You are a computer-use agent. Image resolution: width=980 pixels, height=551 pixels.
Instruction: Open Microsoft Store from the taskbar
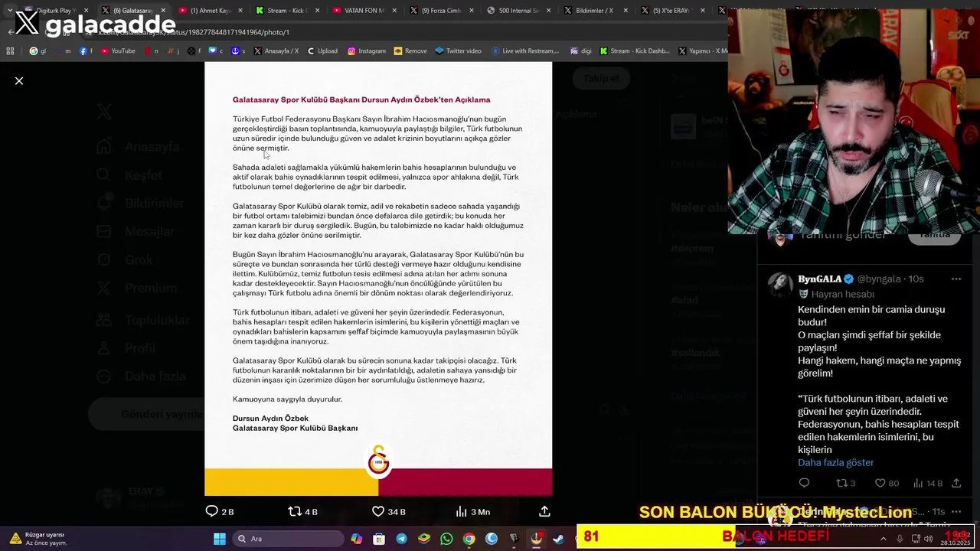coord(379,539)
